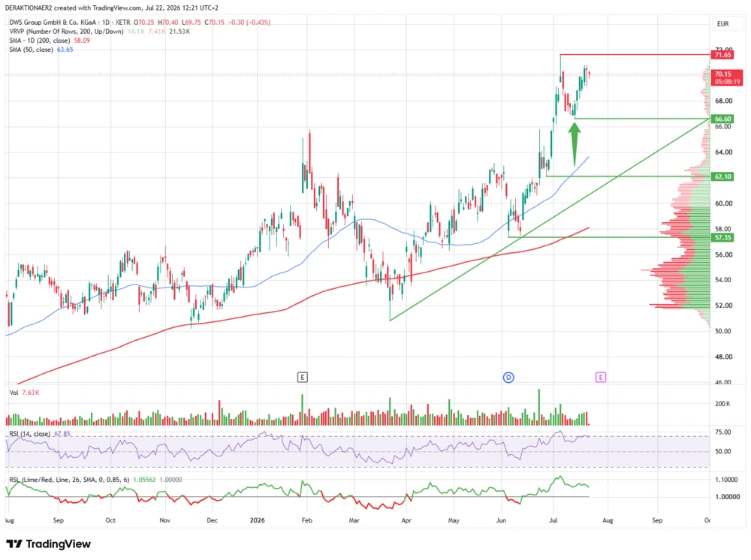
Task: Click the purple E upcoming earnings marker
Action: pos(601,377)
